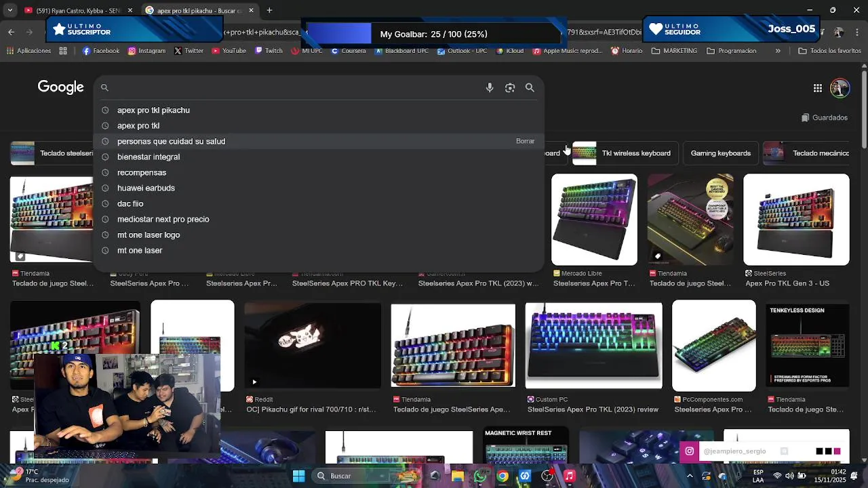Open Google Lens image search icon
The height and width of the screenshot is (488, 868).
pos(510,87)
